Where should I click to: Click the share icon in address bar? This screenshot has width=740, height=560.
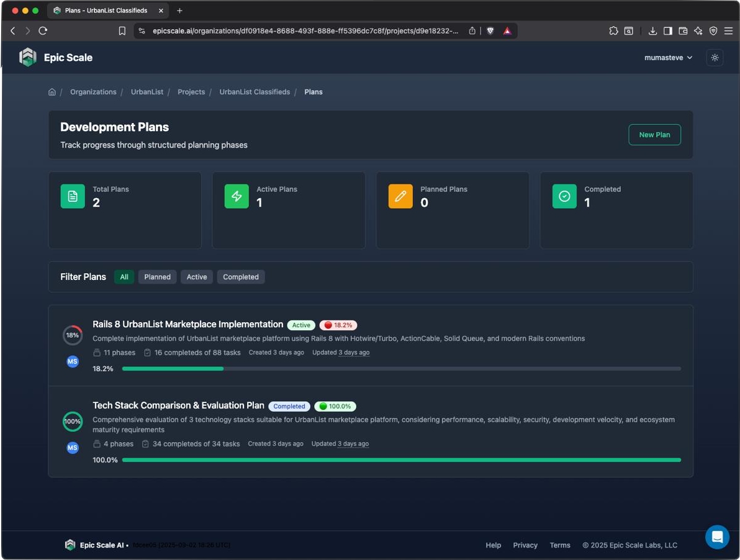pos(472,30)
